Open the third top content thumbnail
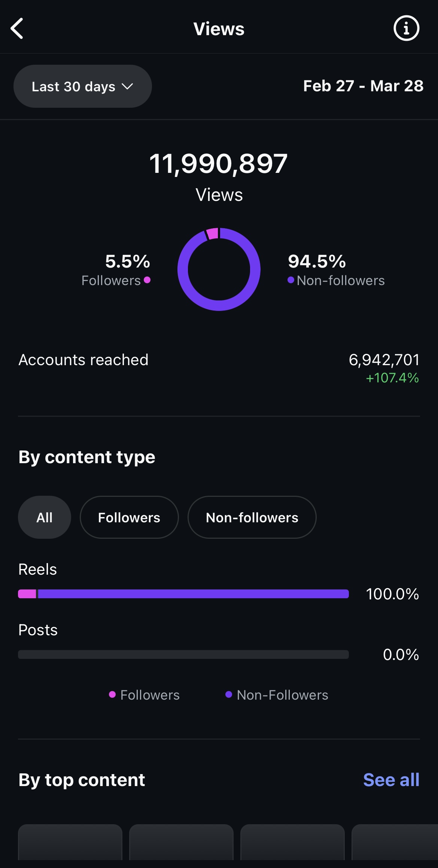 click(x=292, y=842)
